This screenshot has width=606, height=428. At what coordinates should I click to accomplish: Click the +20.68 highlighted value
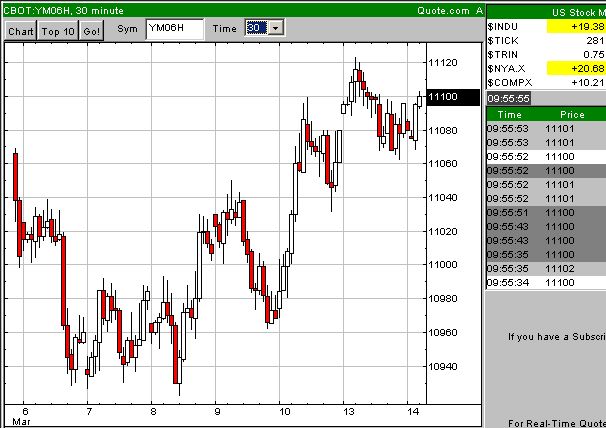pos(587,68)
